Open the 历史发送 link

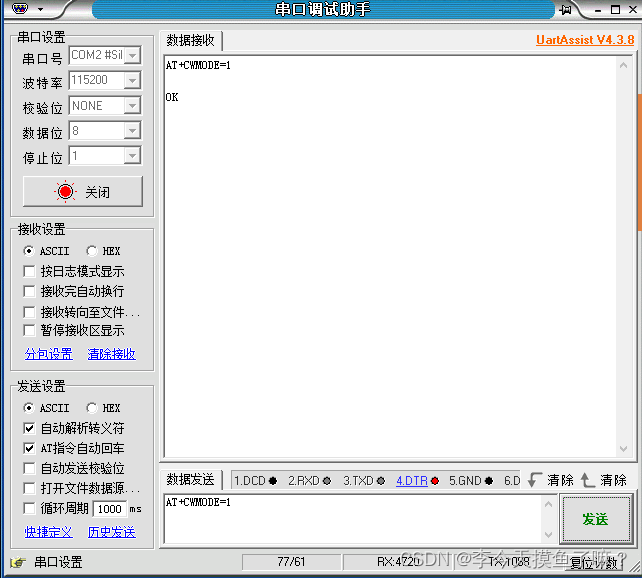click(x=111, y=532)
